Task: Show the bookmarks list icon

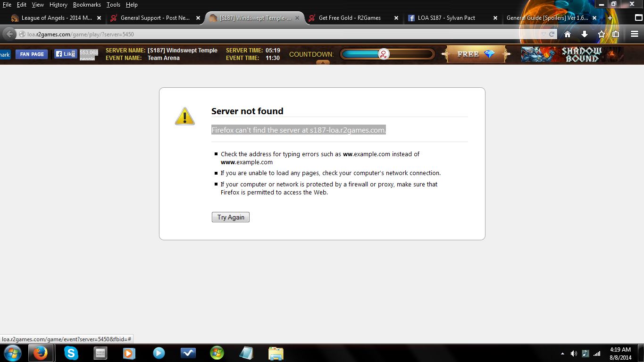Action: click(616, 34)
